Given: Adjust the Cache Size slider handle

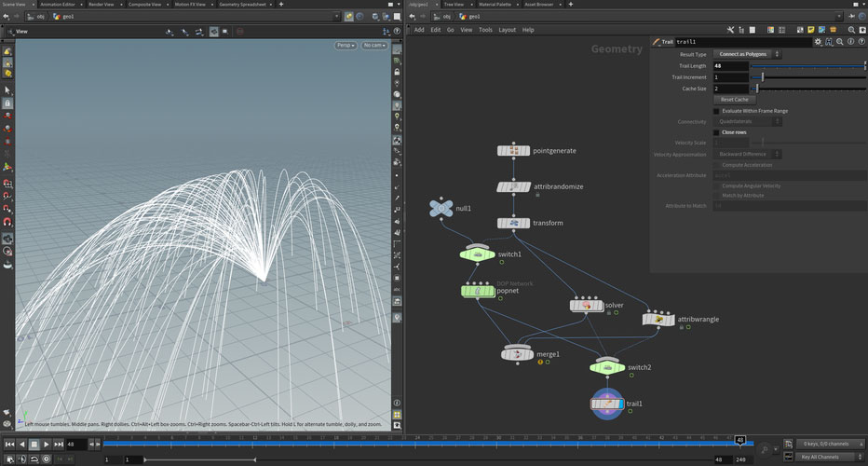Looking at the screenshot, I should click(757, 89).
